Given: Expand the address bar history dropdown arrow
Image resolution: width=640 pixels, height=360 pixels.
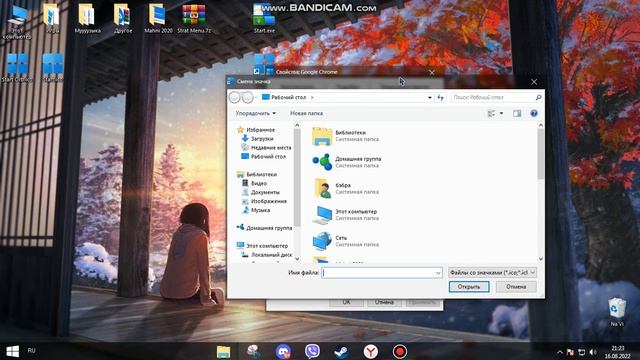Looking at the screenshot, I should [x=429, y=98].
